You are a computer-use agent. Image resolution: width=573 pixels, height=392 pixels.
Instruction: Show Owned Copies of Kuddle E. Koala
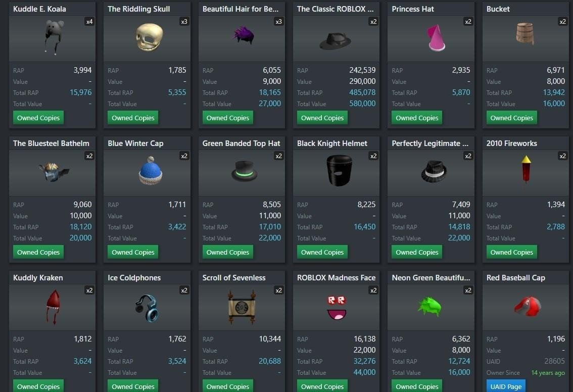tap(38, 118)
